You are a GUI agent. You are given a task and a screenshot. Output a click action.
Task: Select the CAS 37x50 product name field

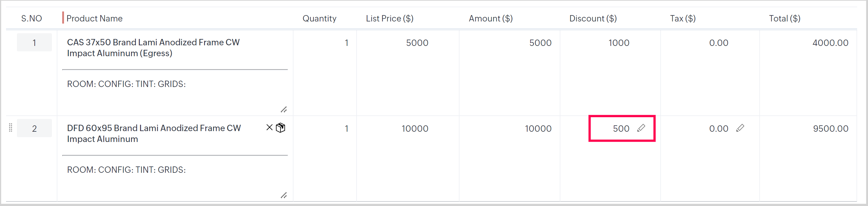153,47
